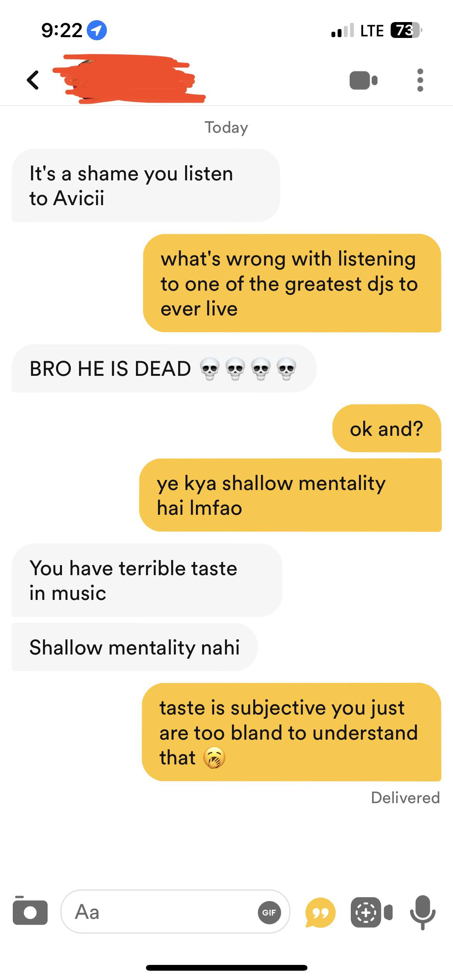Start a video call with the camera icon
The width and height of the screenshot is (453, 980).
[363, 81]
